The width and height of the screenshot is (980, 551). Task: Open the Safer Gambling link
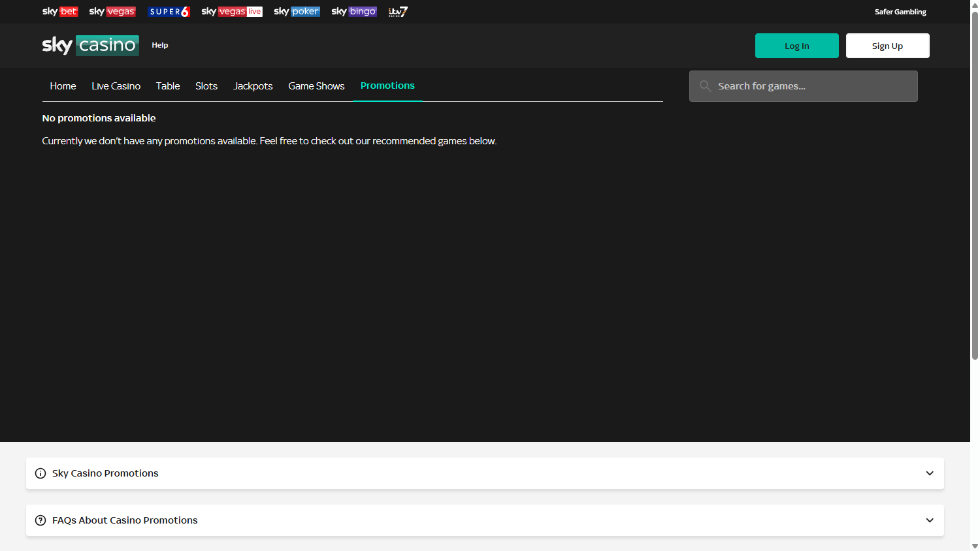[900, 12]
